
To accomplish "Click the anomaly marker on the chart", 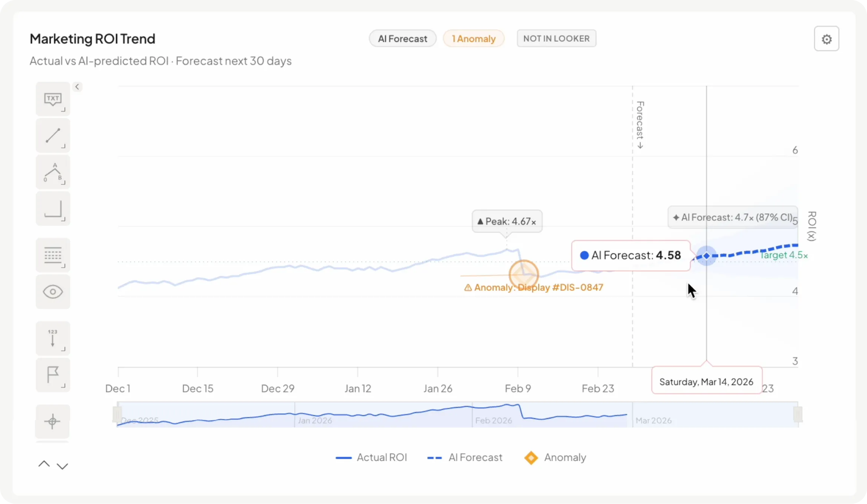I will pos(524,275).
